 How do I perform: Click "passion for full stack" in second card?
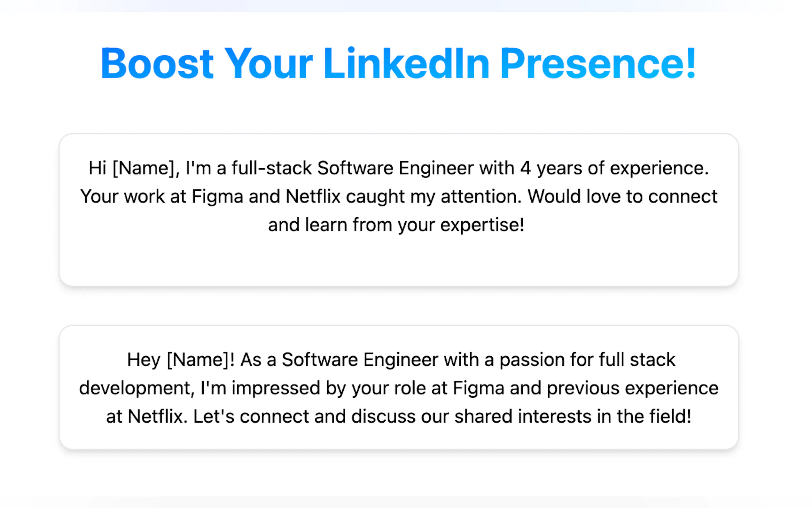tap(587, 360)
